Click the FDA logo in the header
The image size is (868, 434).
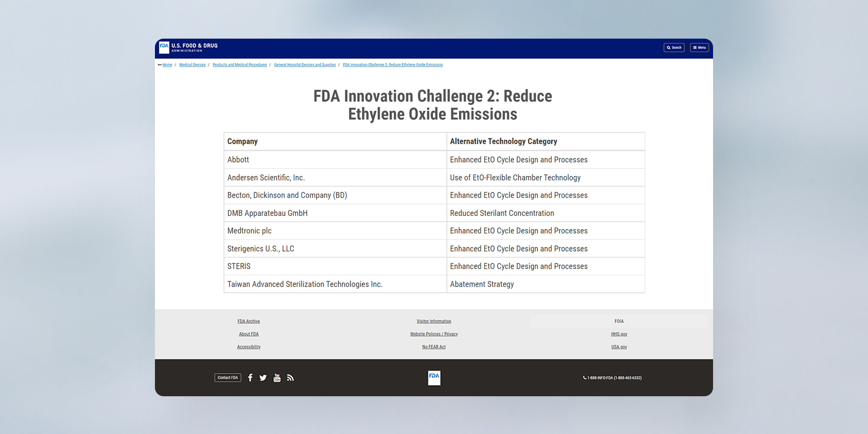point(188,47)
